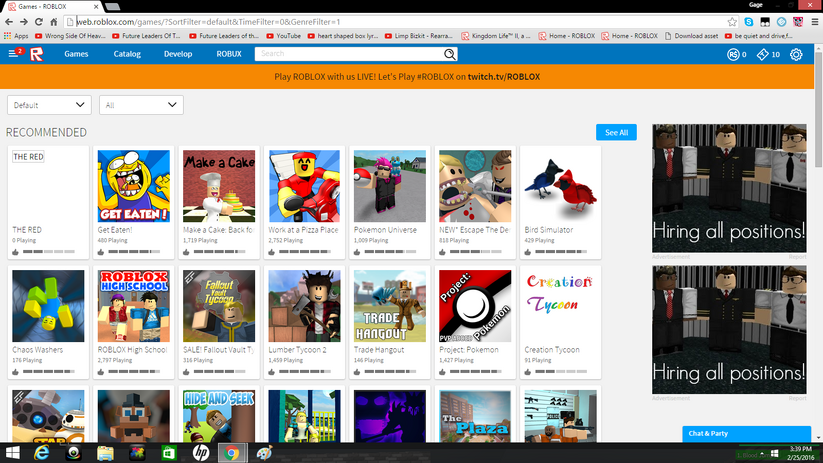The width and height of the screenshot is (823, 463).
Task: Open the YouTube bookmark
Action: pyautogui.click(x=283, y=36)
